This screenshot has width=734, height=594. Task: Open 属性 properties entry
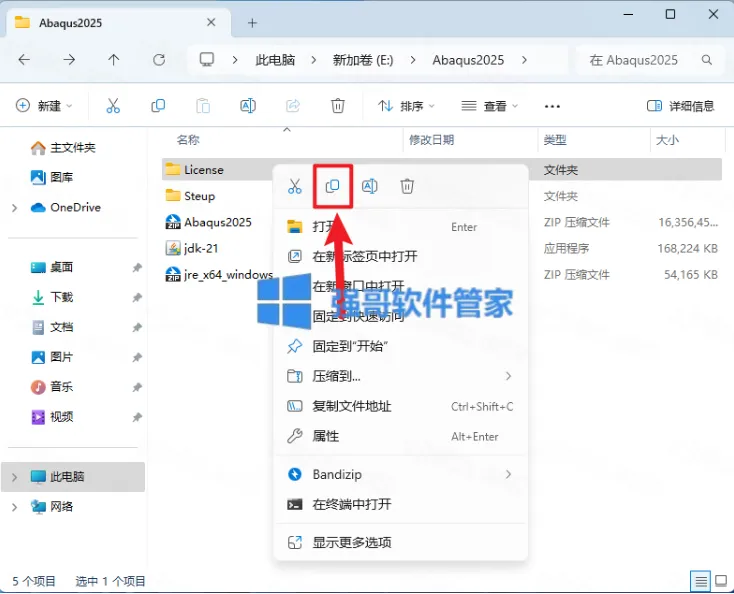click(400, 436)
